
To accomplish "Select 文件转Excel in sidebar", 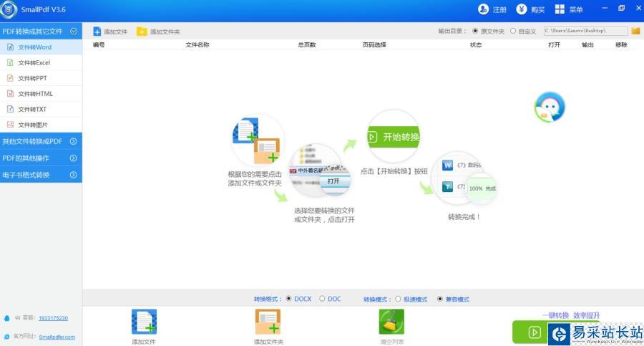I will tap(41, 62).
